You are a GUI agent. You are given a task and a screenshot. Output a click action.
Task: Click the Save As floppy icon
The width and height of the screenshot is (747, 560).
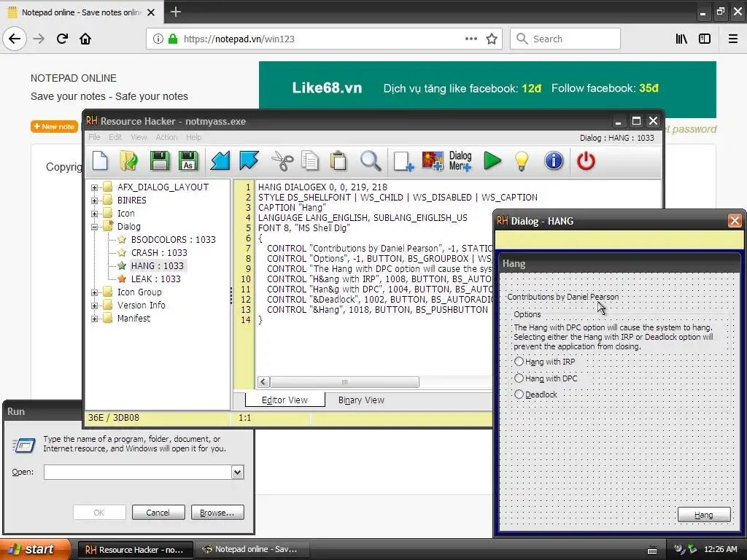coord(188,161)
